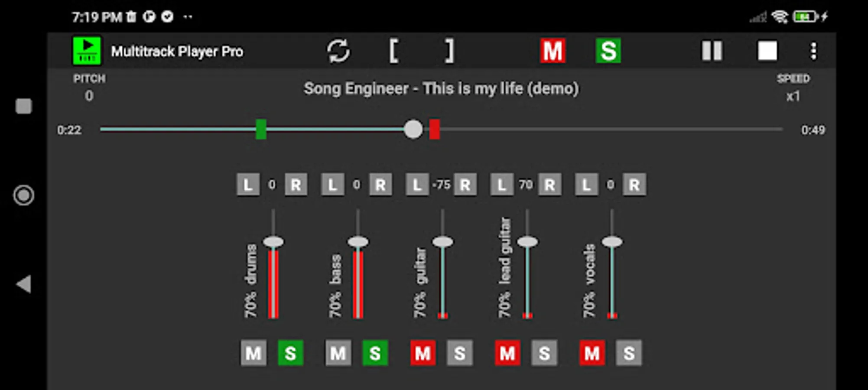Pan vocals track right with R
868x390 pixels.
click(x=634, y=185)
